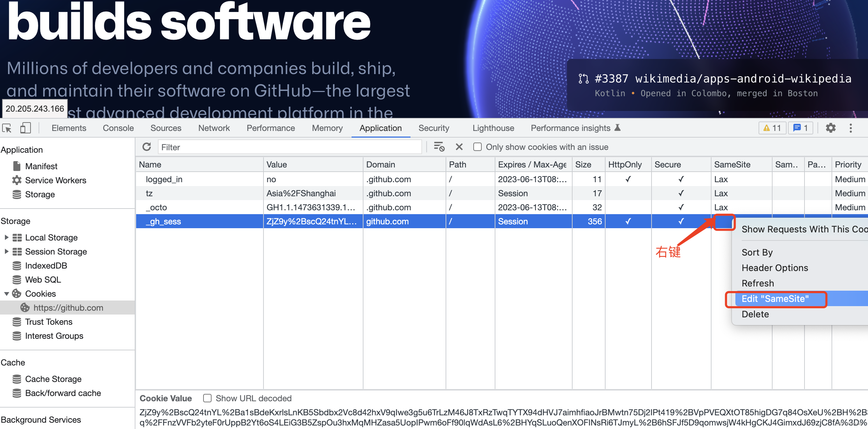Refresh the cookies list
868x429 pixels.
147,147
